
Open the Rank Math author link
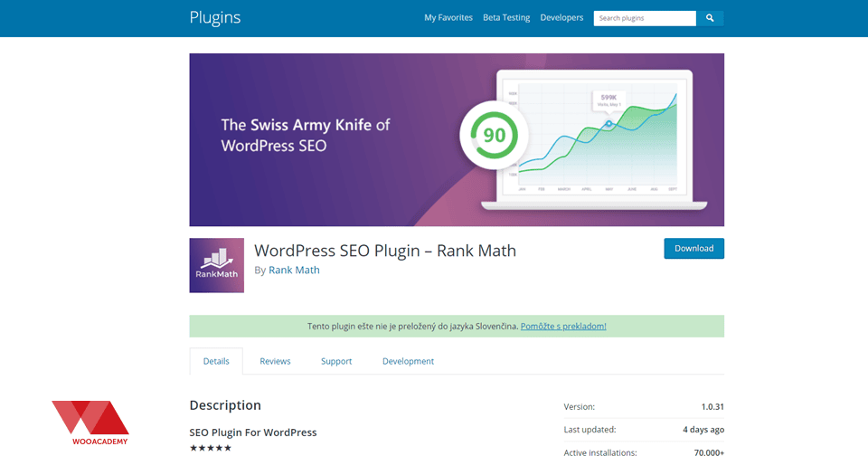294,270
